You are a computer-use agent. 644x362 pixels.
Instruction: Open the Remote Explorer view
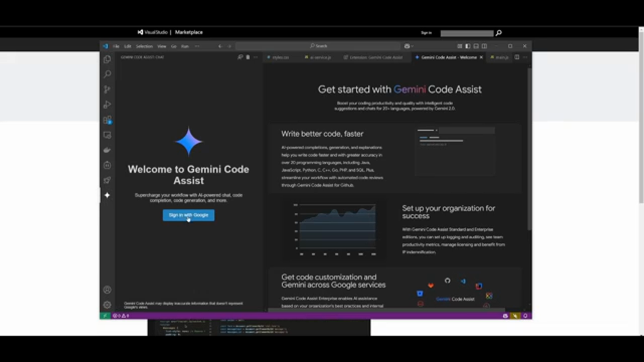(107, 135)
